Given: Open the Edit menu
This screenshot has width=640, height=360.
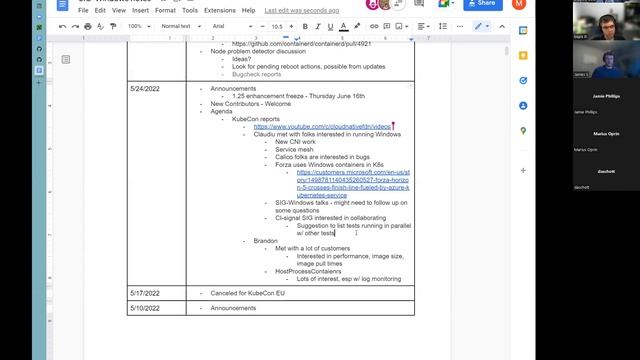Looking at the screenshot, I should [100, 11].
